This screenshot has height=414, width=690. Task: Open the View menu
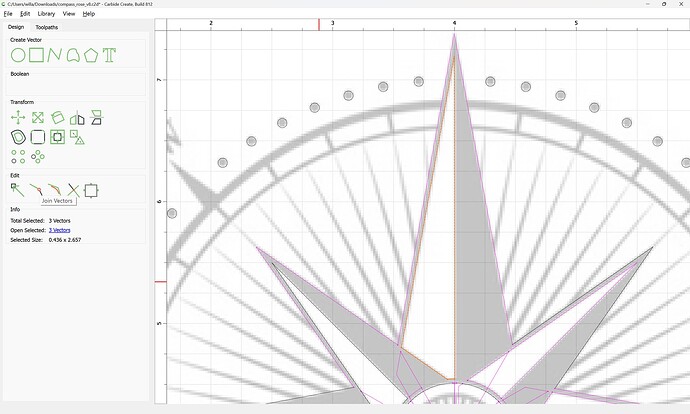coord(69,14)
